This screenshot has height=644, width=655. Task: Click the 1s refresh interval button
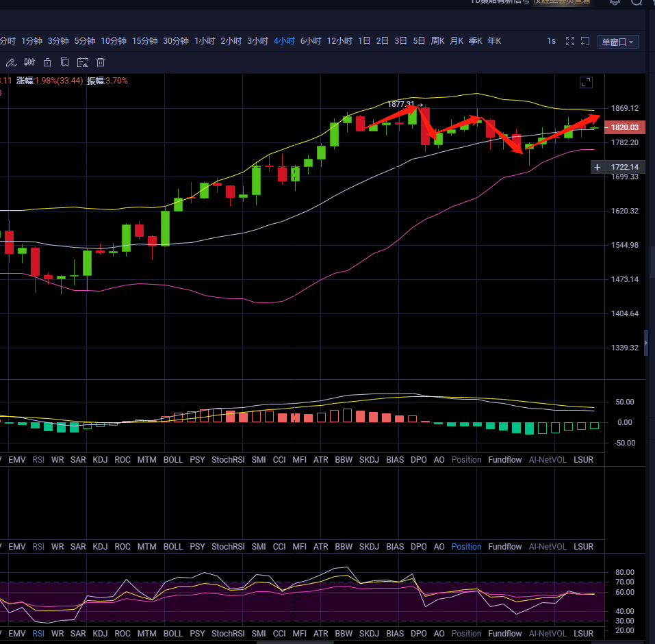[x=551, y=41]
